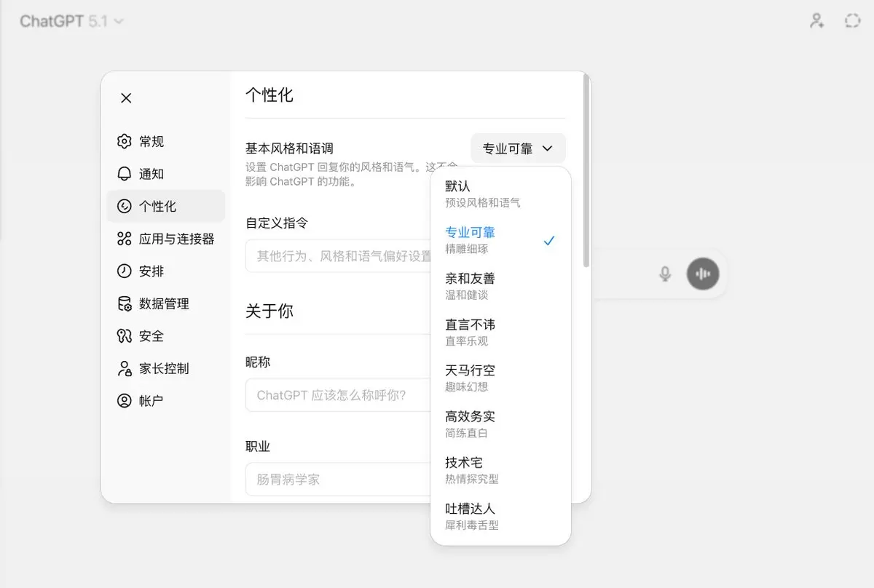Image resolution: width=874 pixels, height=588 pixels.
Task: Click the 自定义指令 input field
Action: click(339, 256)
